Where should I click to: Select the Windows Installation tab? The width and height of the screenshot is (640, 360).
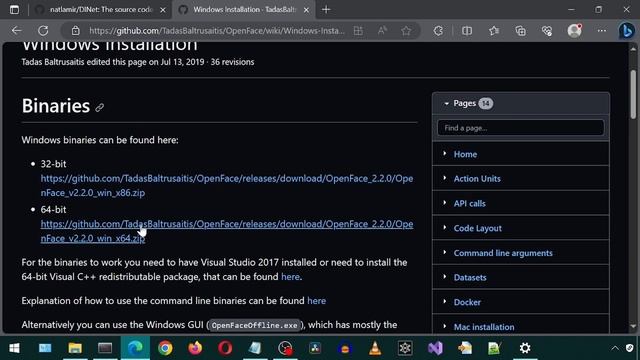click(x=244, y=9)
